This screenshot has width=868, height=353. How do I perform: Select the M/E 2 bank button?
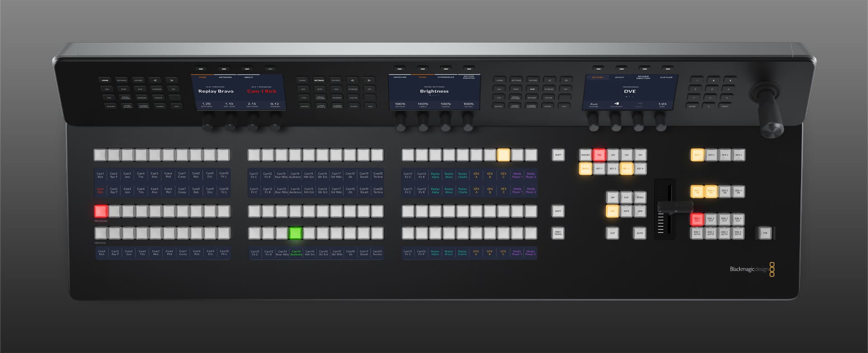coord(711,155)
